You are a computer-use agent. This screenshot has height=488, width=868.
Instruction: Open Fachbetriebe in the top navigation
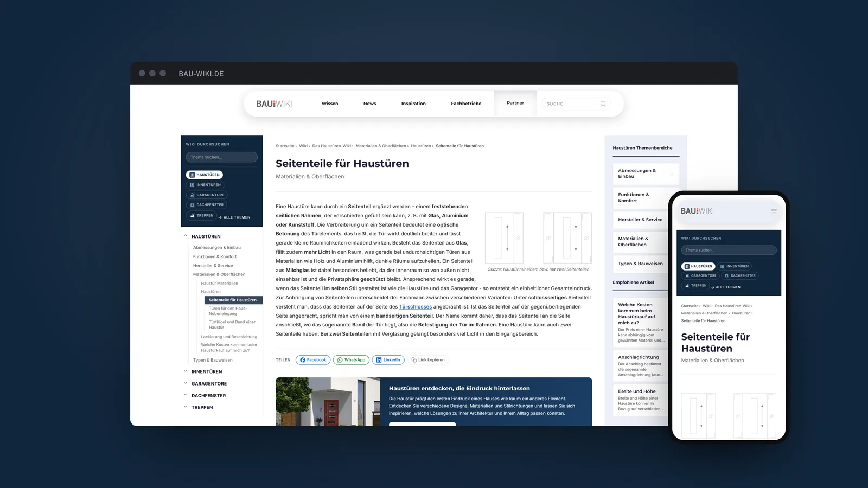coord(466,104)
